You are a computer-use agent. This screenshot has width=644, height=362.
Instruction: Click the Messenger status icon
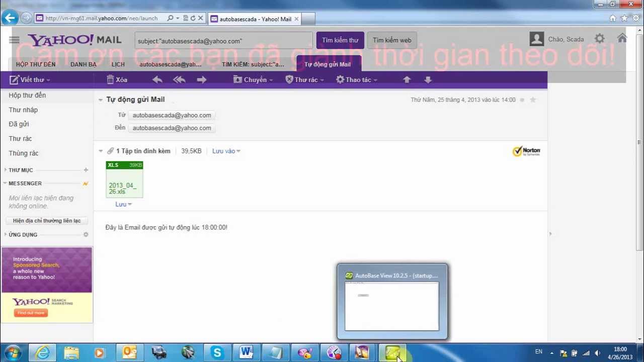[86, 184]
